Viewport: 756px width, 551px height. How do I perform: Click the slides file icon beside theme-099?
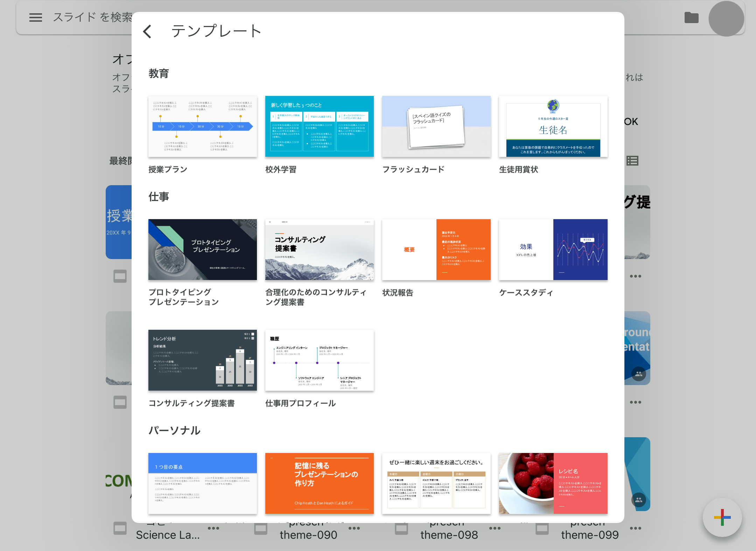click(542, 529)
